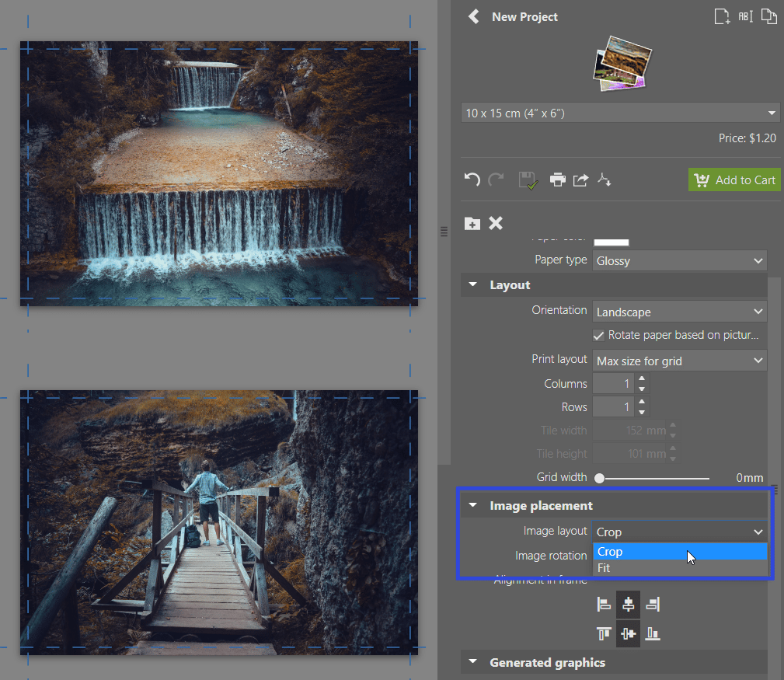Align image to top of frame
Screen dimensions: 784x680
coord(604,634)
